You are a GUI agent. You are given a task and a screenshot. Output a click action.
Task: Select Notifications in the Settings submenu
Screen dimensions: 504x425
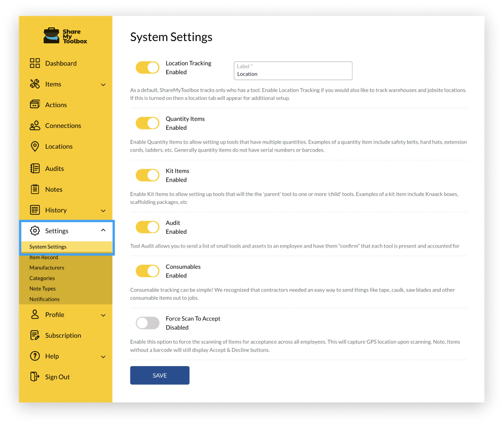(45, 299)
